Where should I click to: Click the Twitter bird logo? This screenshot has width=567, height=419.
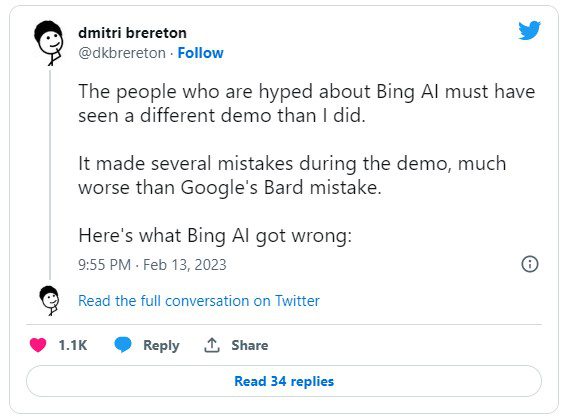[529, 30]
